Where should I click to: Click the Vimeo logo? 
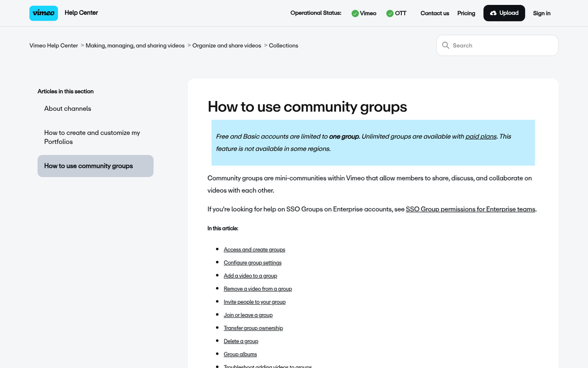click(x=43, y=13)
